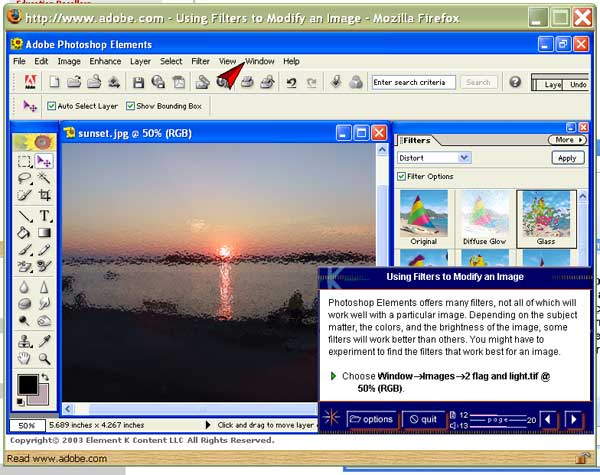Go to next tutorial page arrow

(573, 420)
